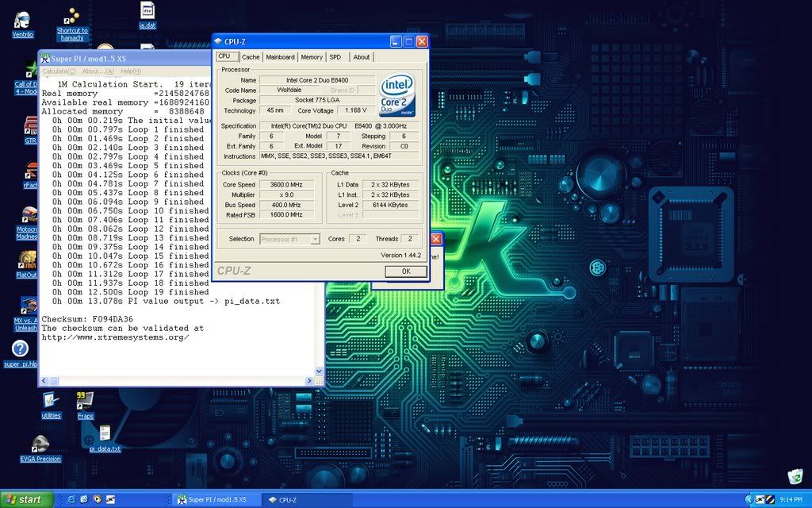Click the Threads count field
This screenshot has width=812, height=508.
coord(410,239)
